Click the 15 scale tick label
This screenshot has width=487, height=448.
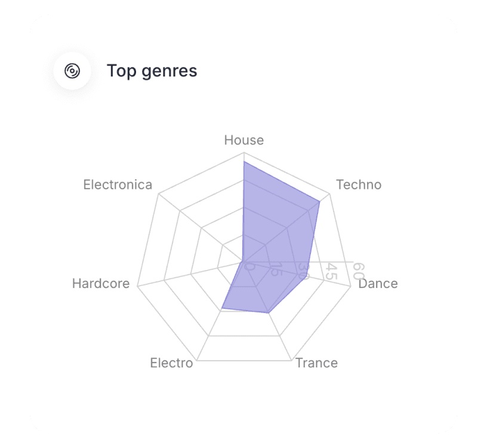(275, 269)
